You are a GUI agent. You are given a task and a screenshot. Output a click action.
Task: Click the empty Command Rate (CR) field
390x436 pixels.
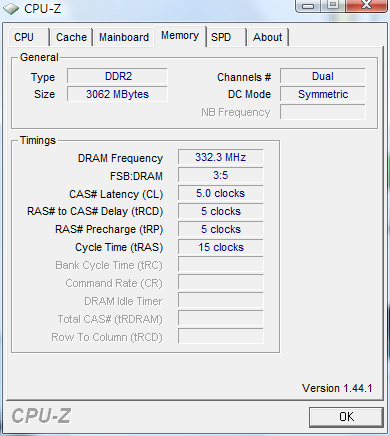pos(221,283)
